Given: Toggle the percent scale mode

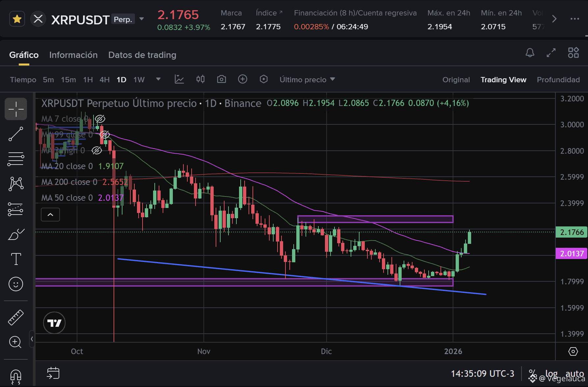Looking at the screenshot, I should click(532, 374).
